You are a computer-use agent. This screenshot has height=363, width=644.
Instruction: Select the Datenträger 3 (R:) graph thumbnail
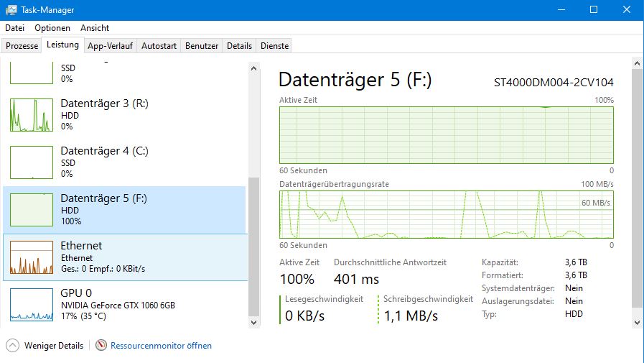click(x=32, y=115)
